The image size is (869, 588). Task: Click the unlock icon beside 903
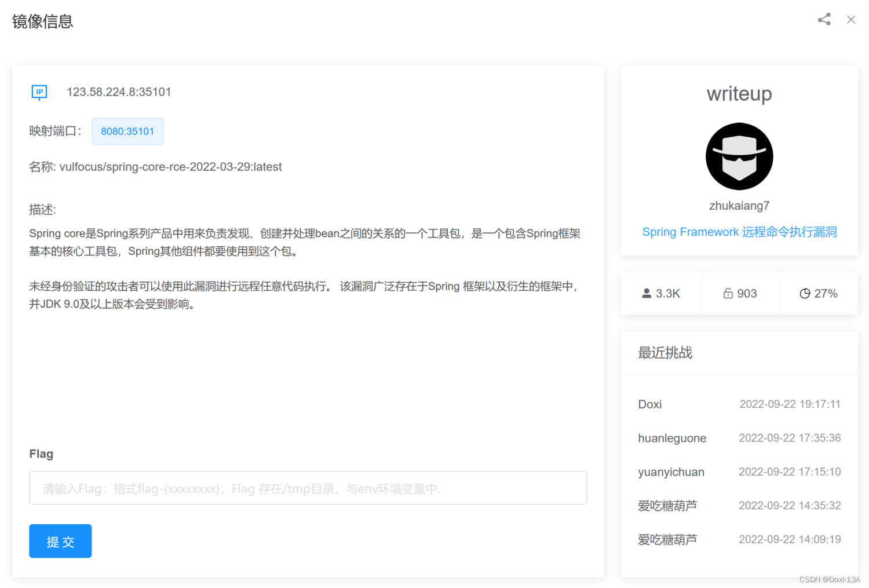[728, 294]
